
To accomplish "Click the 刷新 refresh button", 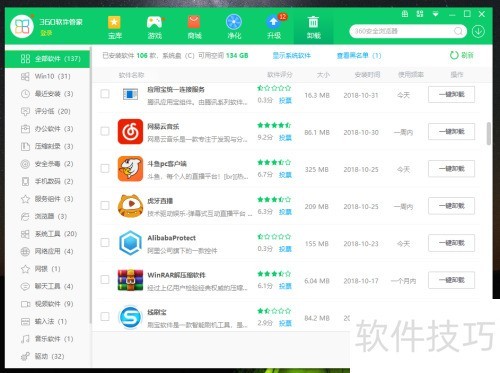I will 462,55.
